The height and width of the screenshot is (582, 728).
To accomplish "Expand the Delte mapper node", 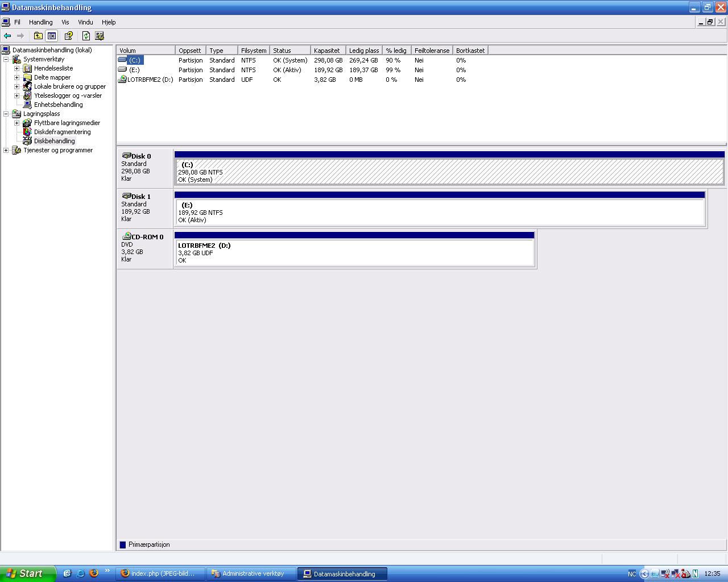I will click(17, 77).
